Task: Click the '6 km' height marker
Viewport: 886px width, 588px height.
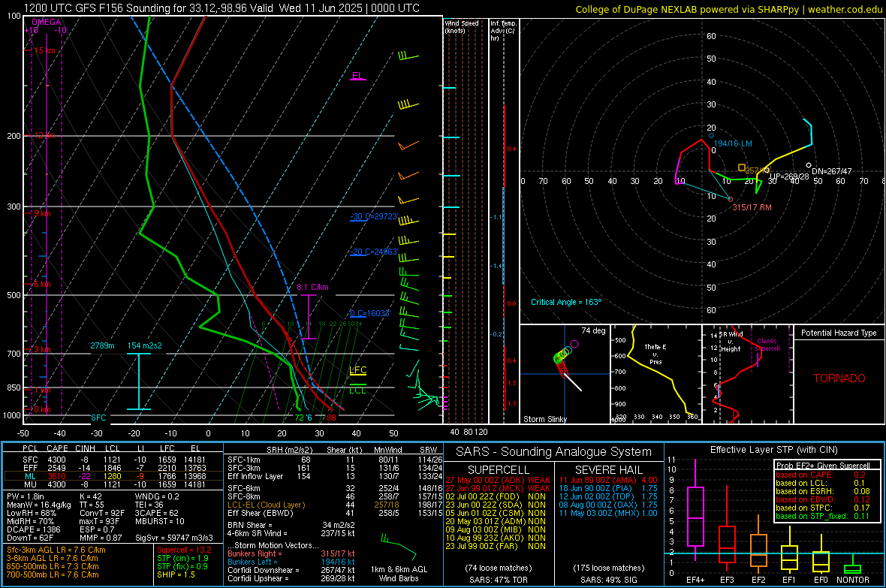Action: click(x=42, y=284)
